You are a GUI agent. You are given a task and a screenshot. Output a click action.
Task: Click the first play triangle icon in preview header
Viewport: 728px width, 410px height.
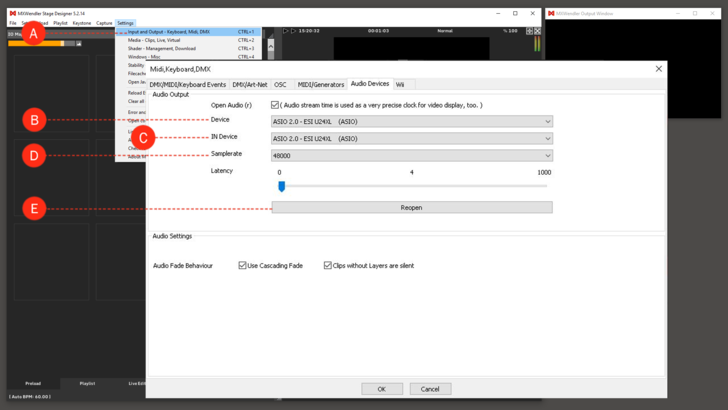pyautogui.click(x=286, y=31)
